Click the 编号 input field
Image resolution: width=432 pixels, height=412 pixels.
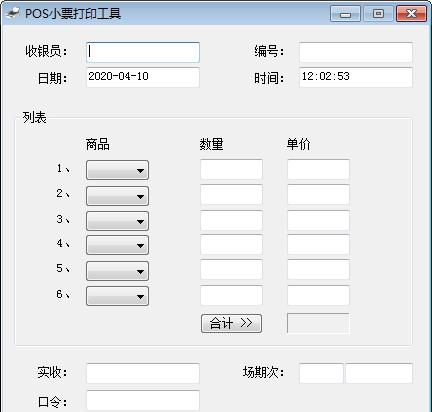(356, 52)
